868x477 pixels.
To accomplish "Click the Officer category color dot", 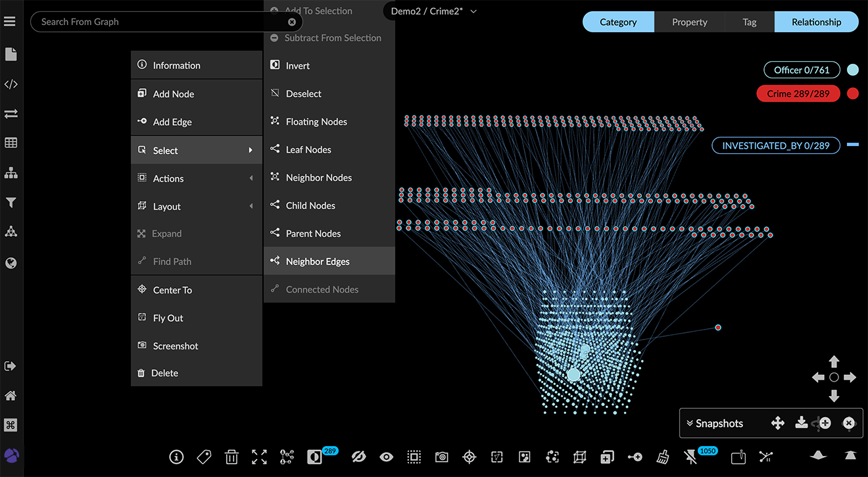I will 853,69.
